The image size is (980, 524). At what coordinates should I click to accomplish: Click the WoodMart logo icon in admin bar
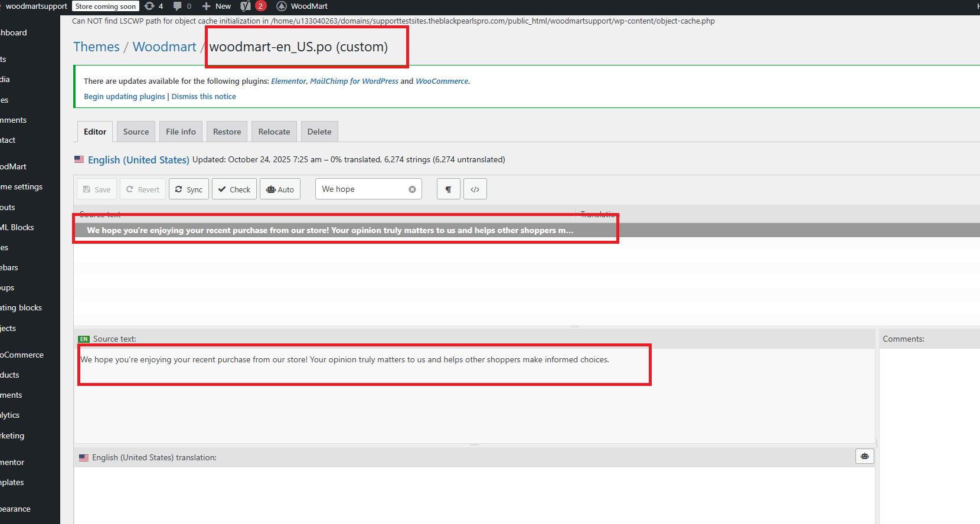pos(282,6)
